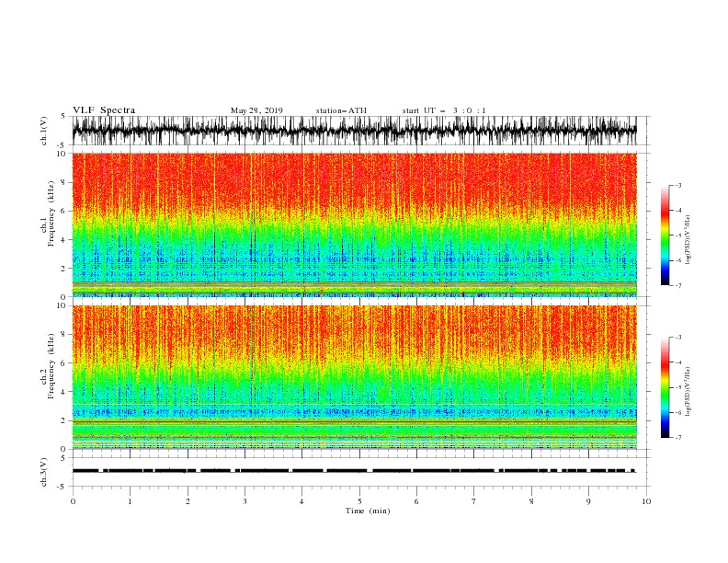Click the ch.2 spectrogram panel
728x563 pixels.
[354, 377]
